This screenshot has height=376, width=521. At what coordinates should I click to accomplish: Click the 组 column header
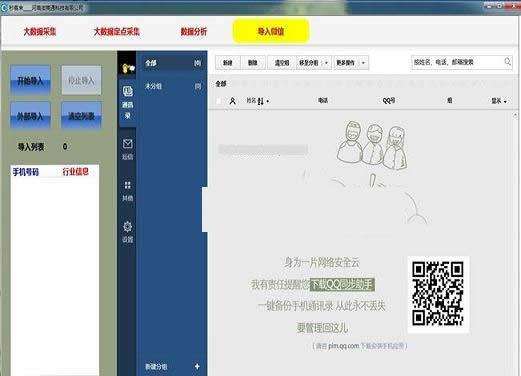450,100
